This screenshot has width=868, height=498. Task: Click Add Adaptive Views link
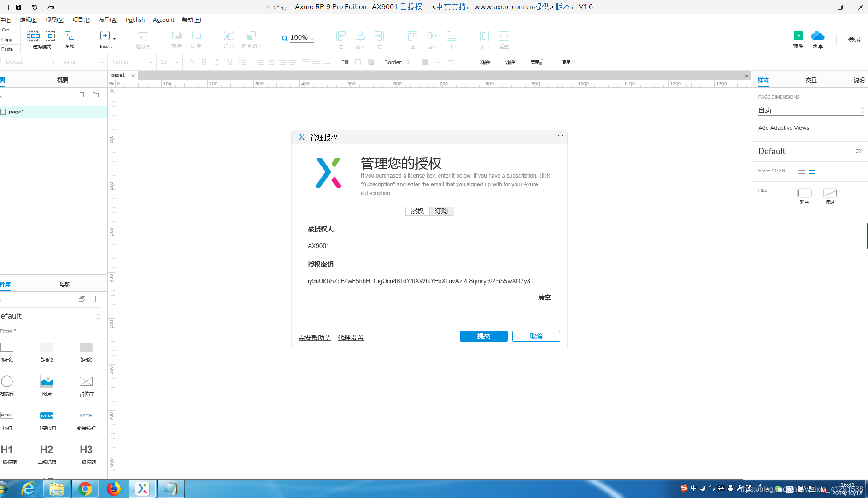pos(784,128)
